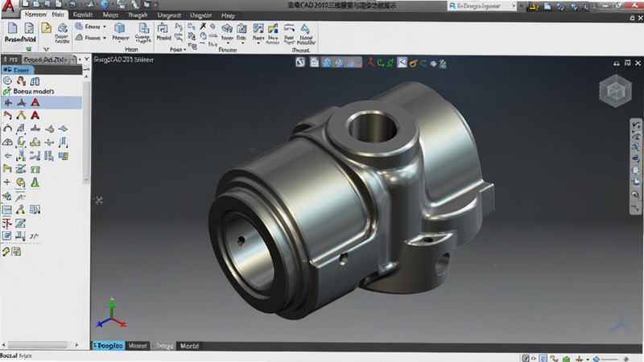Viewport: 644px width, 362px height.
Task: Click the red axis icon in viewport toolbar
Action: (x=370, y=63)
